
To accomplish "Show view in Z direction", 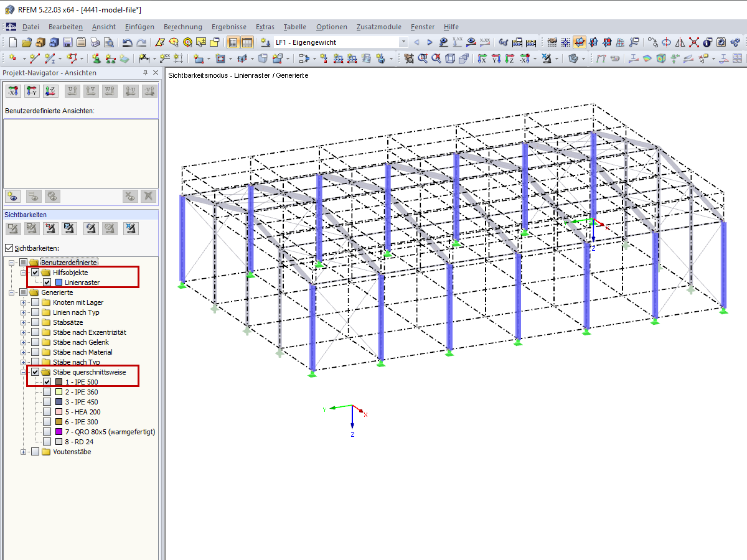I will coord(510,58).
